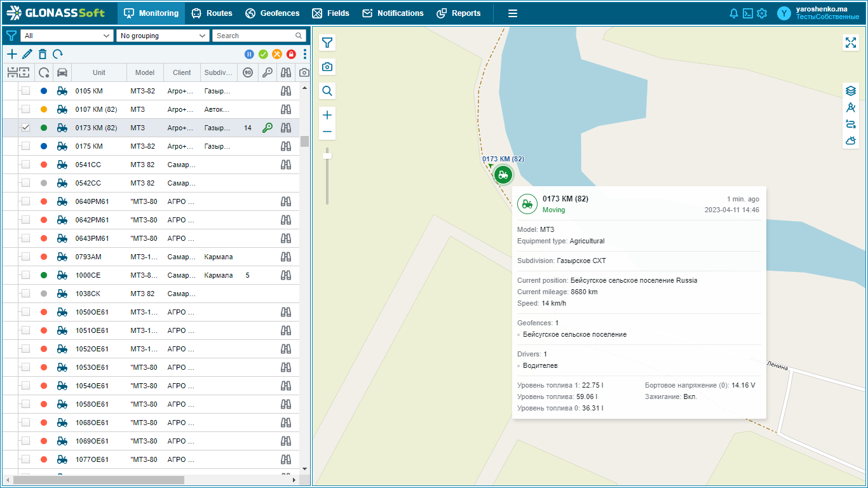Open the settings gear in header
Screen dimensions: 868x488
click(762, 13)
